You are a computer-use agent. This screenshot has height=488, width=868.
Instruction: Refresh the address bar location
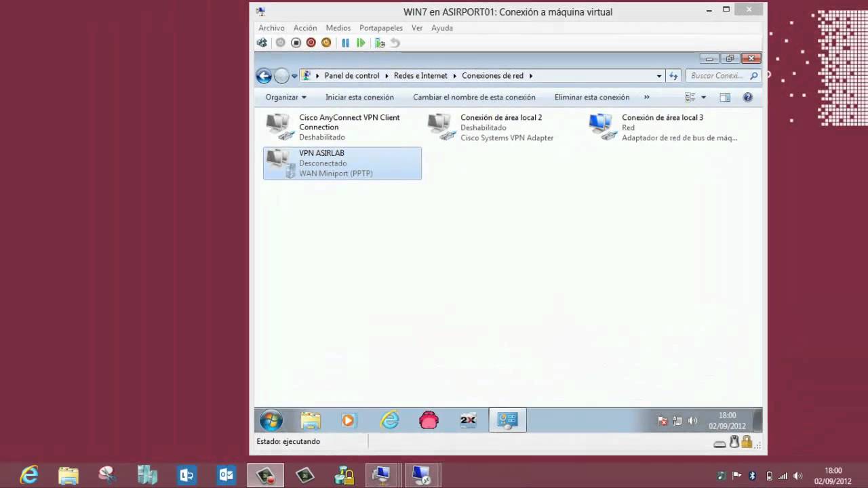(x=673, y=76)
